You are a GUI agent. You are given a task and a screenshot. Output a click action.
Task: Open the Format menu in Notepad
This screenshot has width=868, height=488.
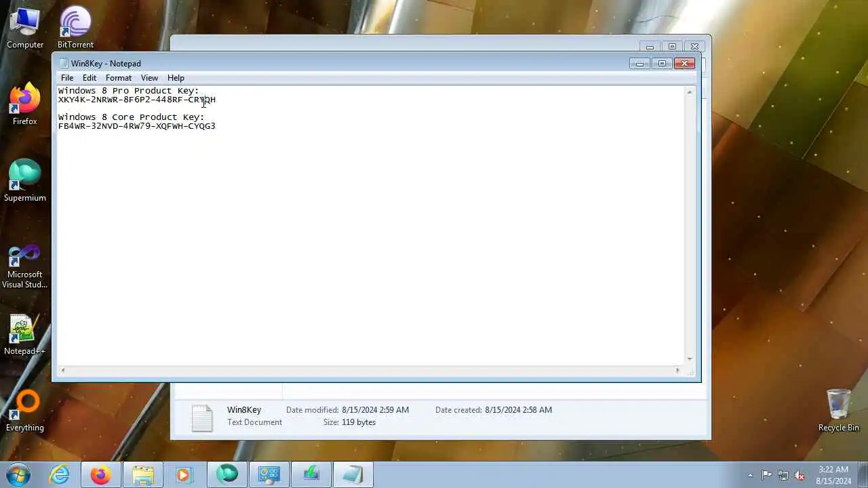(x=119, y=78)
